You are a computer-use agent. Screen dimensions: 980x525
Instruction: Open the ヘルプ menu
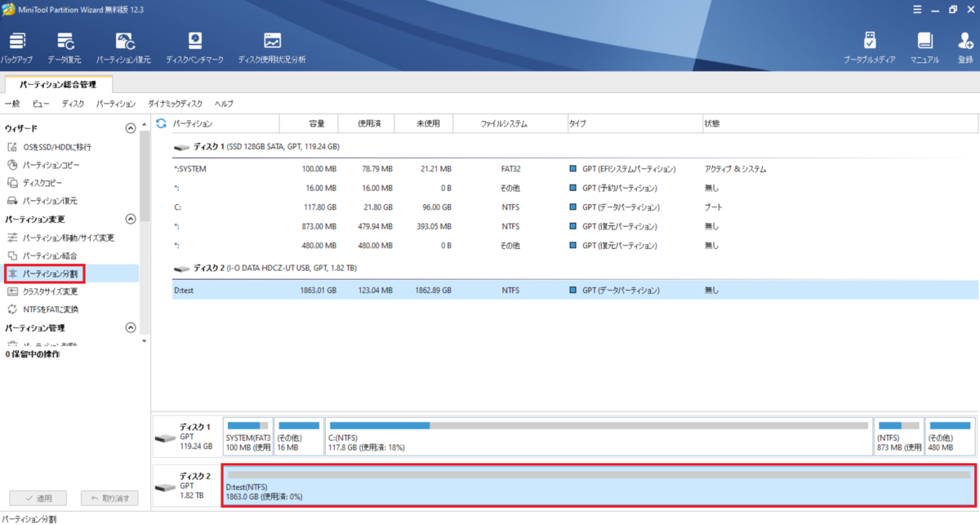[x=224, y=104]
